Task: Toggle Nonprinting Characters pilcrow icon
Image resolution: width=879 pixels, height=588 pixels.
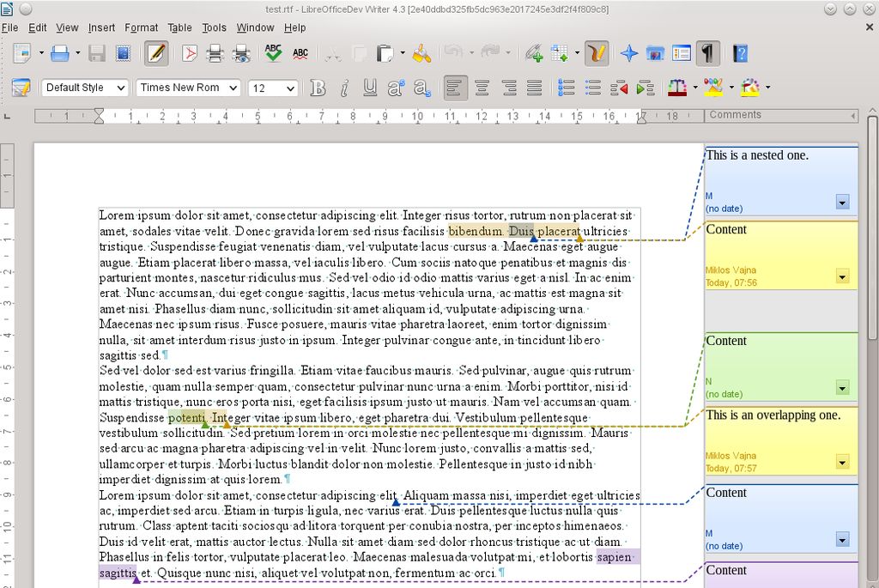Action: coord(707,53)
